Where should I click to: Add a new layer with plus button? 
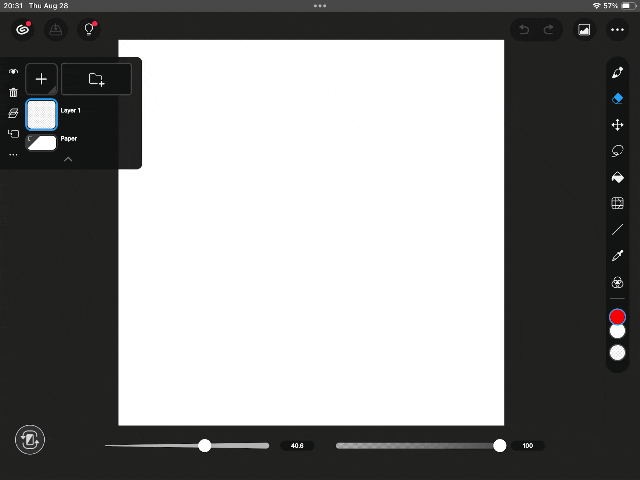point(41,79)
